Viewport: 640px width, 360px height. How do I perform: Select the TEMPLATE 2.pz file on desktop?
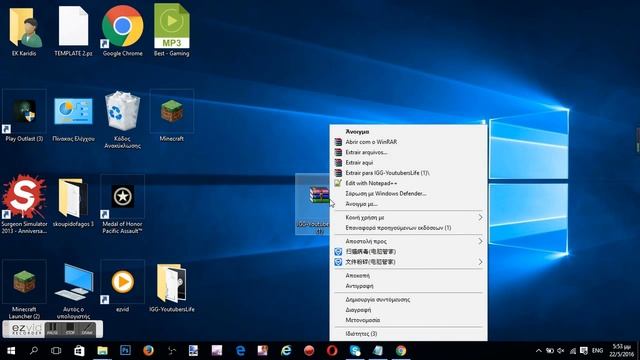(73, 31)
